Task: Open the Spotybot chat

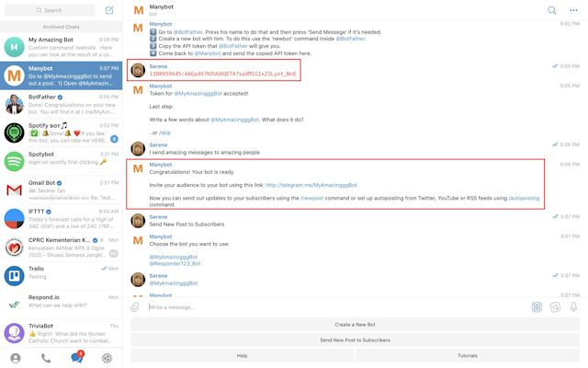Action: click(62, 161)
